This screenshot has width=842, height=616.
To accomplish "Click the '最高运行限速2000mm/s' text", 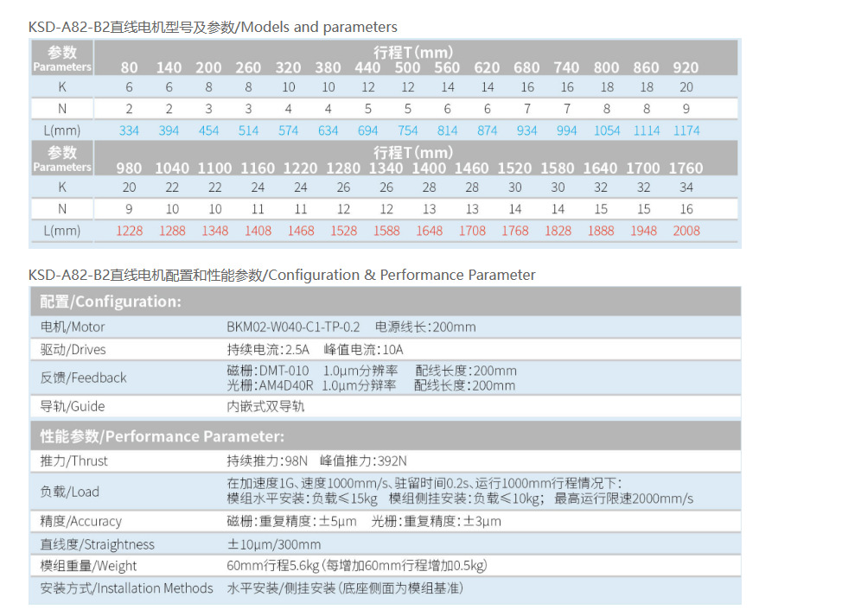I will (623, 499).
